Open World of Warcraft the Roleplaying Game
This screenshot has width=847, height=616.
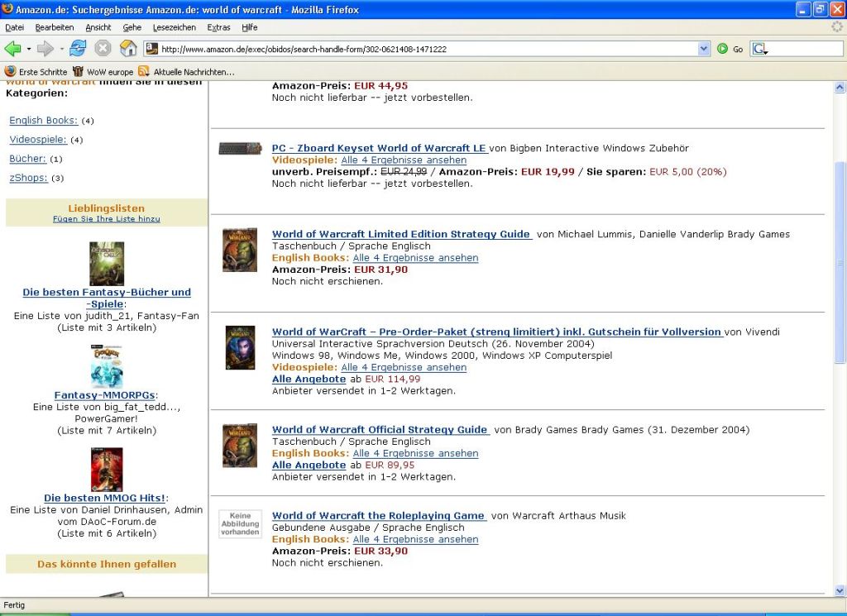click(379, 516)
